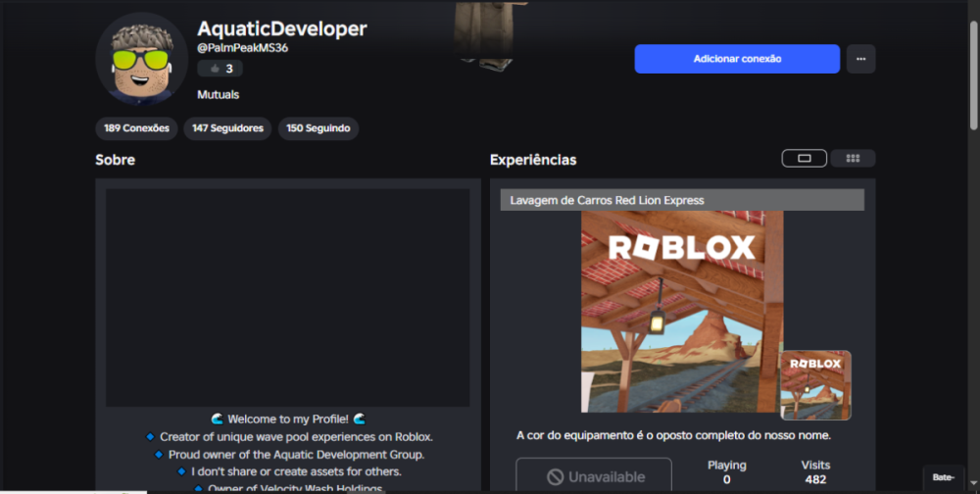Image resolution: width=980 pixels, height=494 pixels.
Task: Open the 189 Conexões list
Action: tap(136, 128)
